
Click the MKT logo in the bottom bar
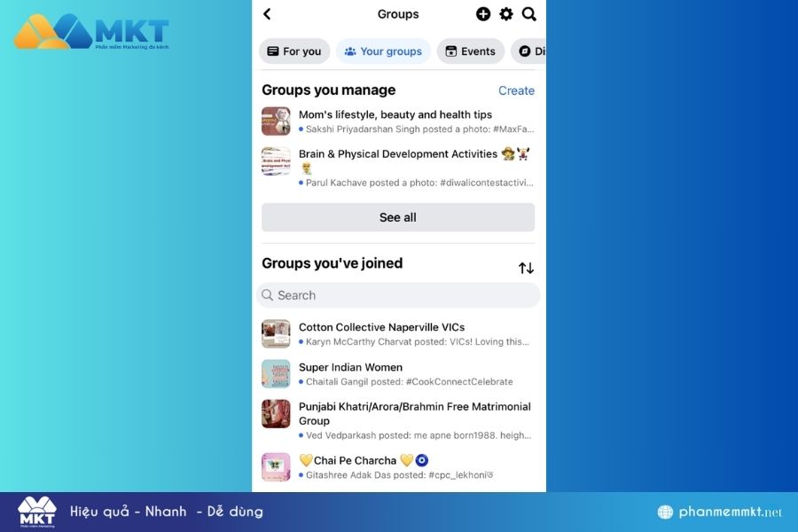(35, 511)
